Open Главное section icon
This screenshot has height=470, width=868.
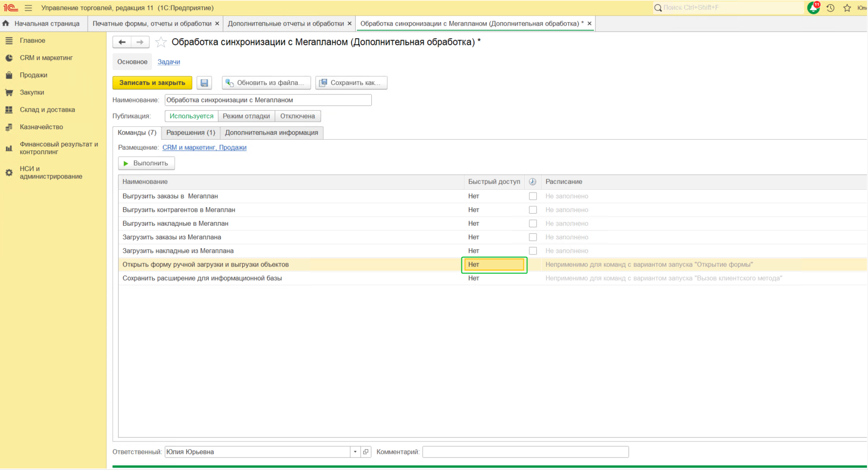[9, 41]
